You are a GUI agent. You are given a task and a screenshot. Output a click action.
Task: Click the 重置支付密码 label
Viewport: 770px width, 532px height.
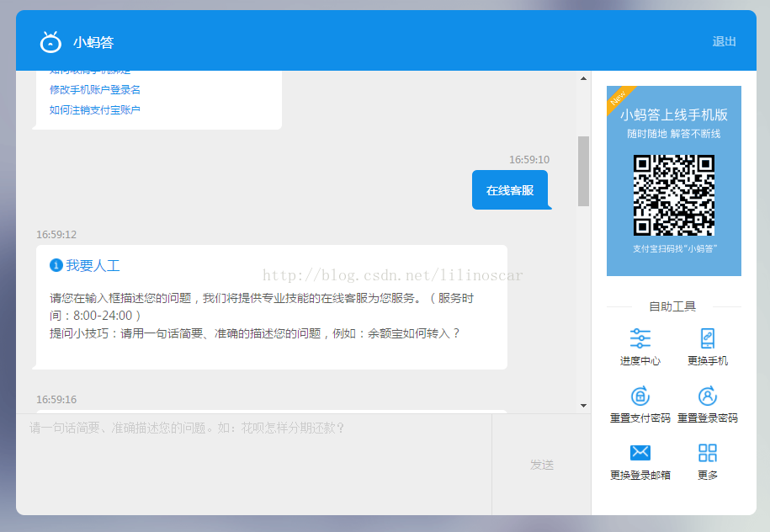(640, 418)
